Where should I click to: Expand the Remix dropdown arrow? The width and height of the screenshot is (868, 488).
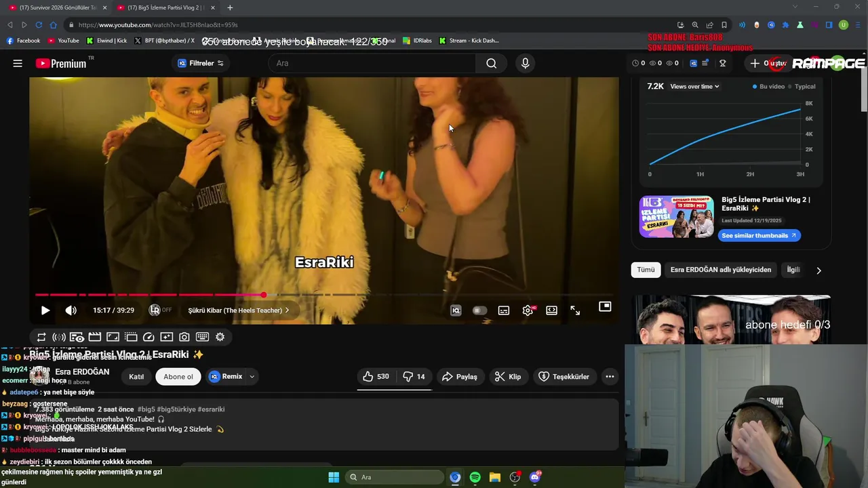click(252, 376)
